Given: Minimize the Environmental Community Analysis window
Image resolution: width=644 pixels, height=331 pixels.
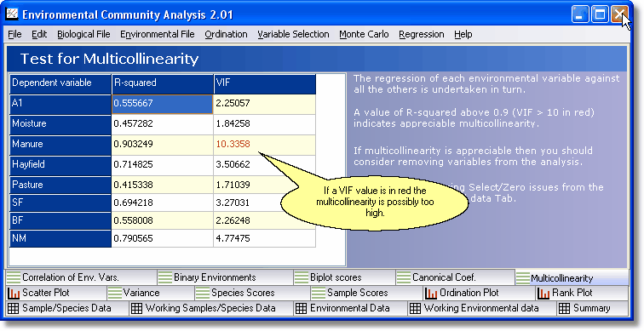Looking at the screenshot, I should coord(580,14).
